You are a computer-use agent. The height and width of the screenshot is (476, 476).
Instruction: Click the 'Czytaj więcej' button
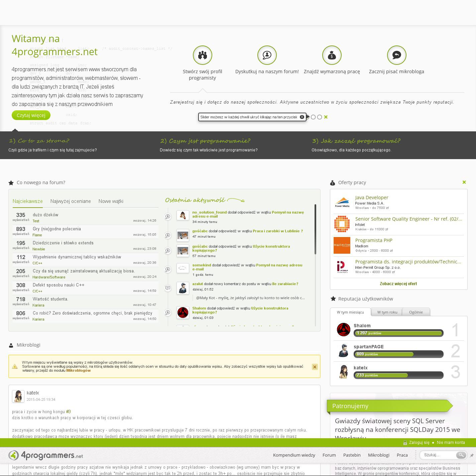[x=31, y=115]
